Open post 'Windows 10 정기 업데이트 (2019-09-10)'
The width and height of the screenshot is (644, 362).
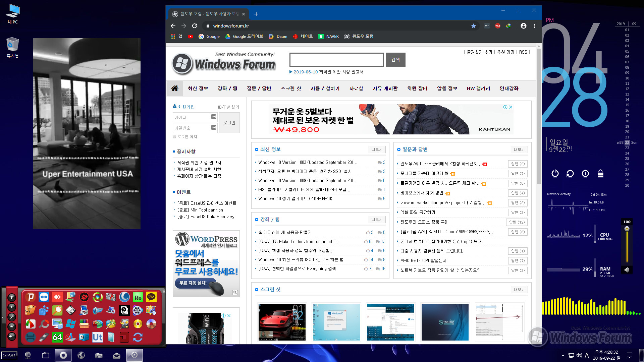[295, 198]
